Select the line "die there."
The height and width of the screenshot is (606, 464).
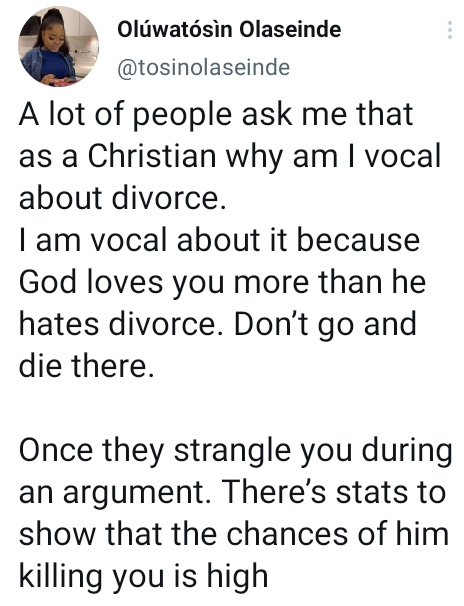click(x=86, y=366)
